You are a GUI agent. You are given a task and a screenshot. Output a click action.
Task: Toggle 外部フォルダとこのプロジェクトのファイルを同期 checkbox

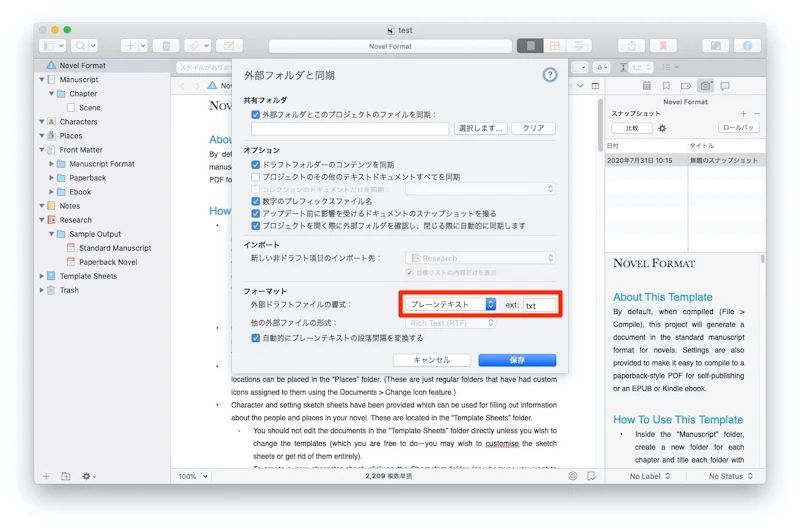click(x=256, y=115)
